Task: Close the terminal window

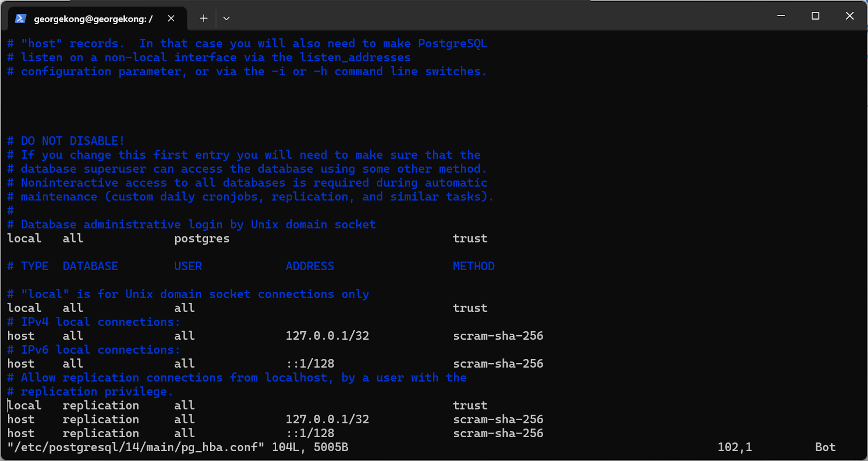Action: (x=849, y=16)
